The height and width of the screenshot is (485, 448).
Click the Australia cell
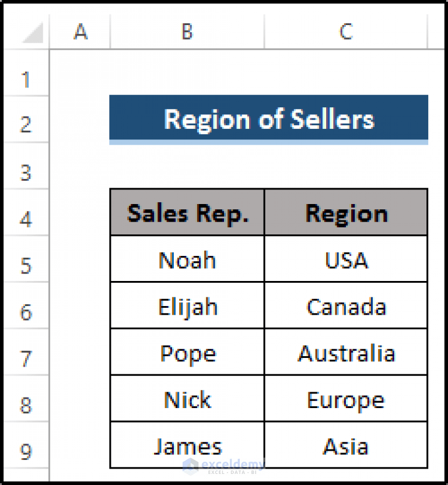pos(345,352)
